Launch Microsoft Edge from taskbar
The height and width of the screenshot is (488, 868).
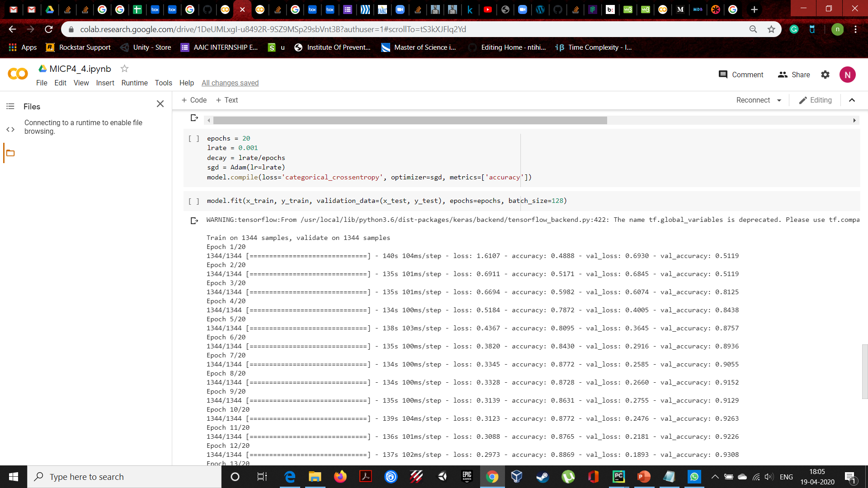point(290,477)
